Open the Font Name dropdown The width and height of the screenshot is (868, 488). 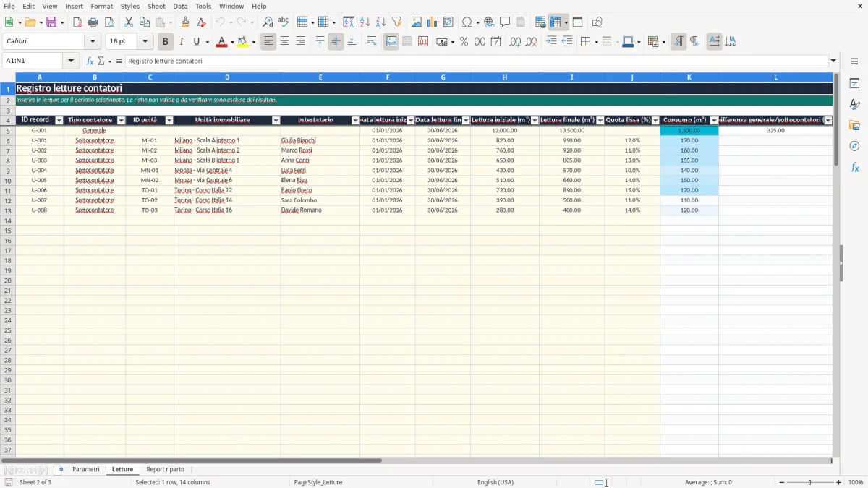93,42
